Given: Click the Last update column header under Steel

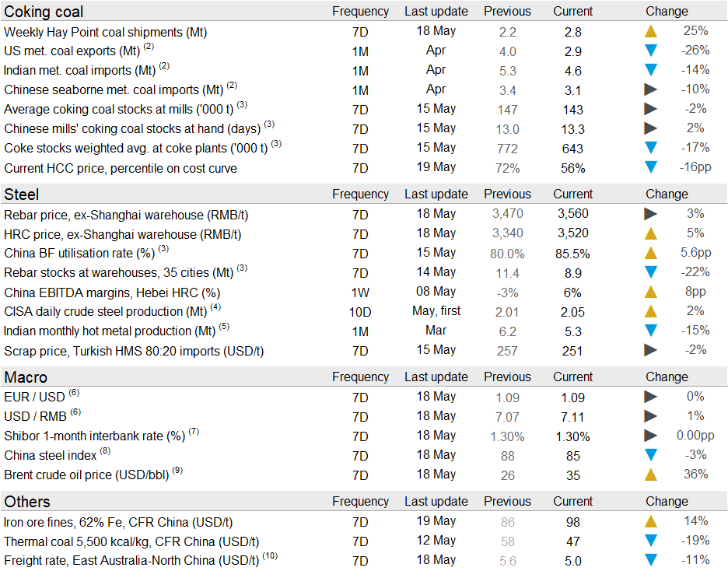Looking at the screenshot, I should point(436,194).
